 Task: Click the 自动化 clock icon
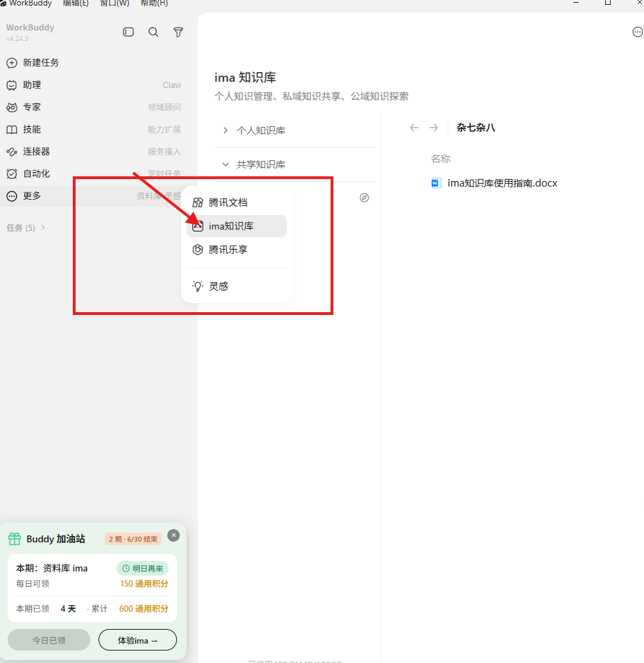click(12, 174)
